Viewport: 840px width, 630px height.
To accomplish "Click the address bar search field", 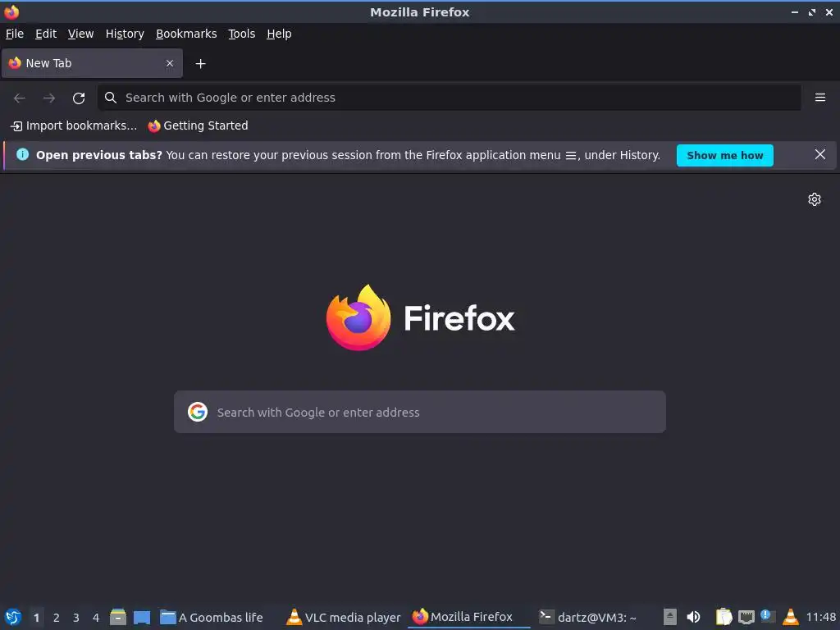I will pos(449,98).
